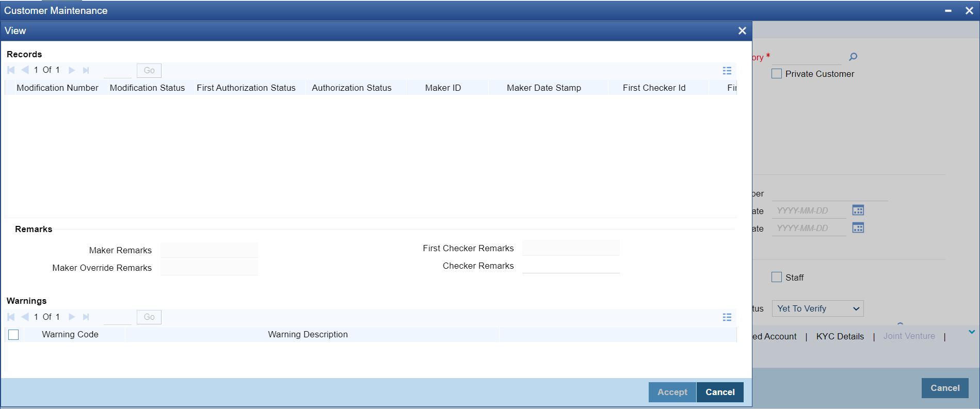Click the upper YYYY-MM-DD date field
The height and width of the screenshot is (409, 980).
click(x=809, y=210)
